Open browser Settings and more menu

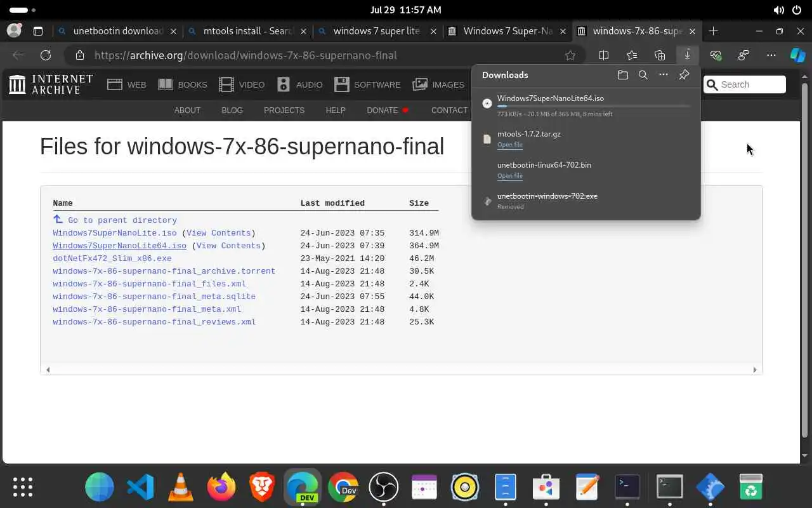771,55
